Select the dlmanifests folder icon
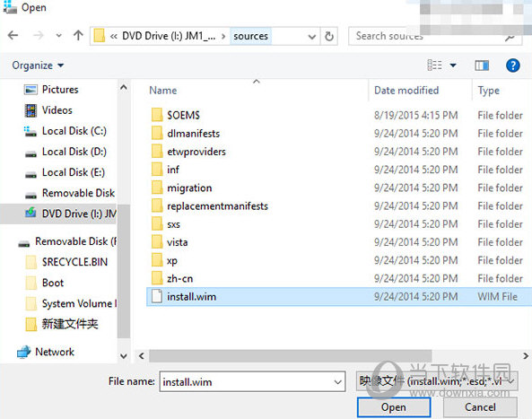Image resolution: width=532 pixels, height=419 pixels. click(x=157, y=134)
